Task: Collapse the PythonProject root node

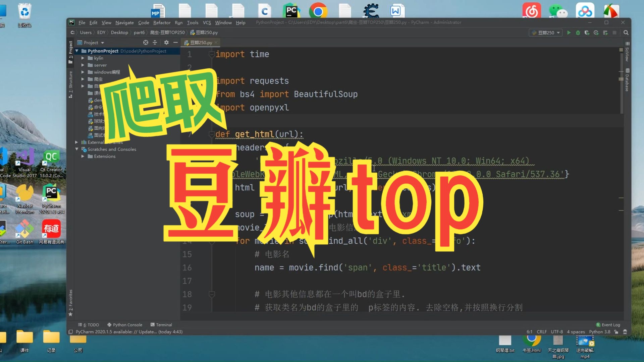Action: (x=77, y=51)
